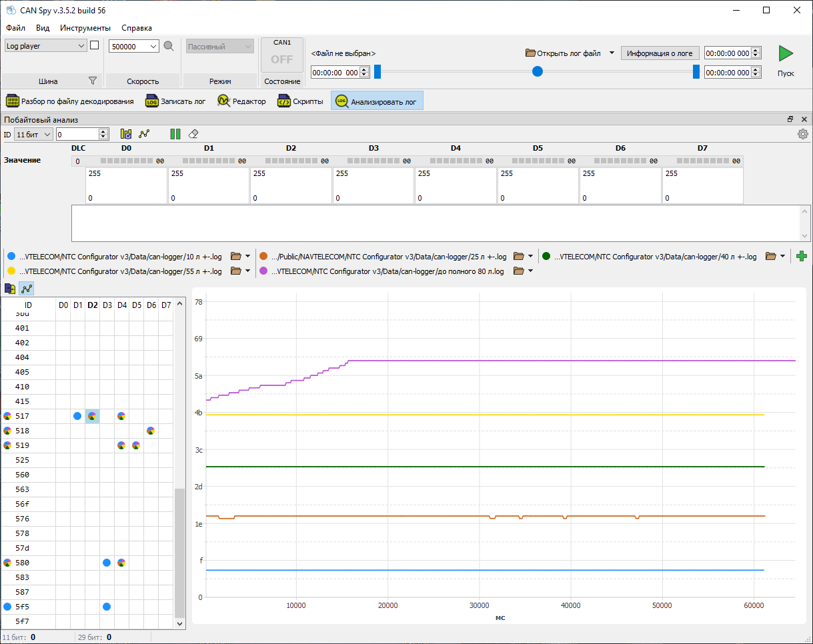Image resolution: width=813 pixels, height=644 pixels.
Task: Toggle graph view button above ID table
Action: (x=27, y=289)
